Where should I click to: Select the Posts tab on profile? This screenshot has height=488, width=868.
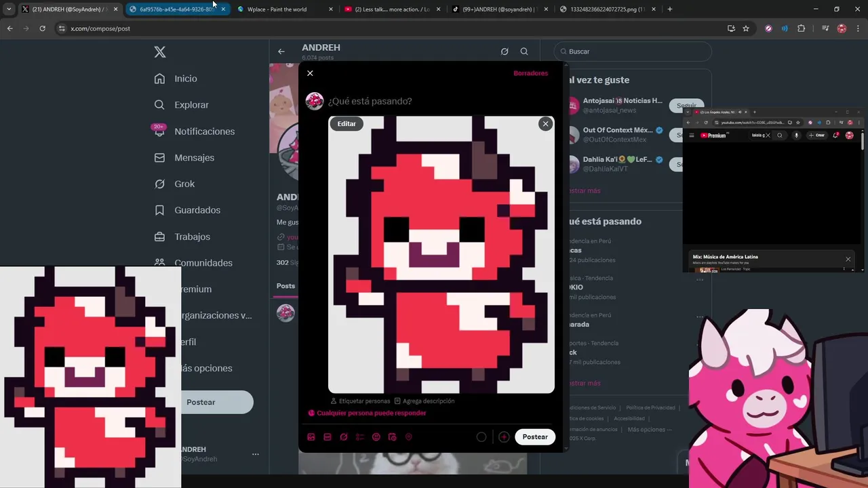pyautogui.click(x=285, y=286)
